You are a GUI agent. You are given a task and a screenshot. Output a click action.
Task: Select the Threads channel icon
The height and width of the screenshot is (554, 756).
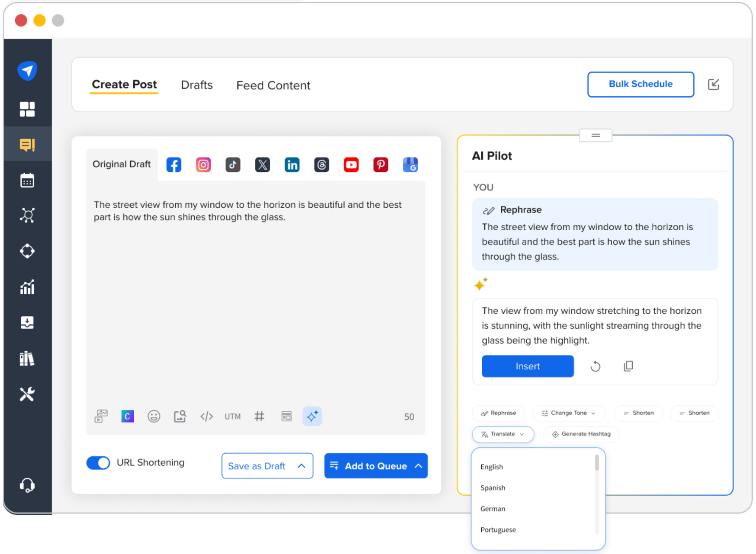(321, 165)
